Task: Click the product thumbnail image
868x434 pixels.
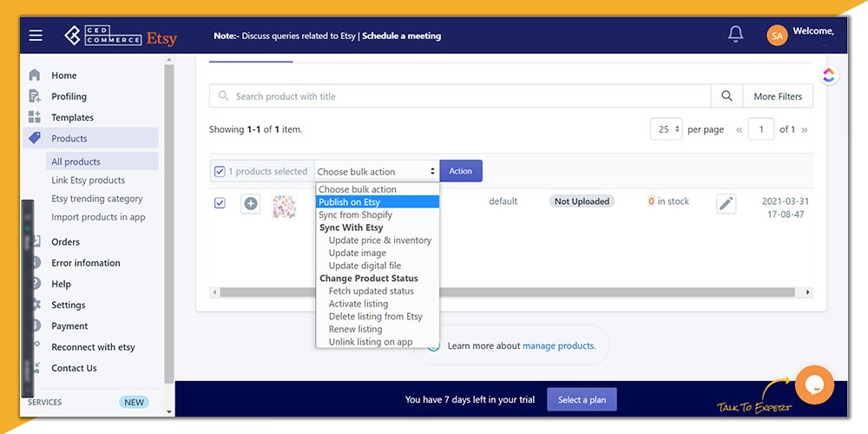Action: [x=284, y=206]
